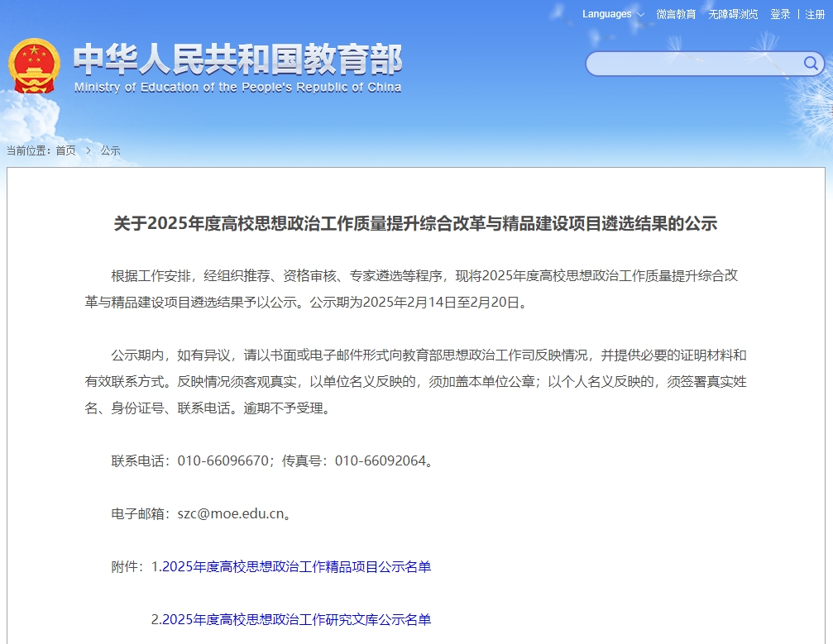The height and width of the screenshot is (644, 833).
Task: Open attachment 1 精品项目公示名单
Action: (x=296, y=566)
